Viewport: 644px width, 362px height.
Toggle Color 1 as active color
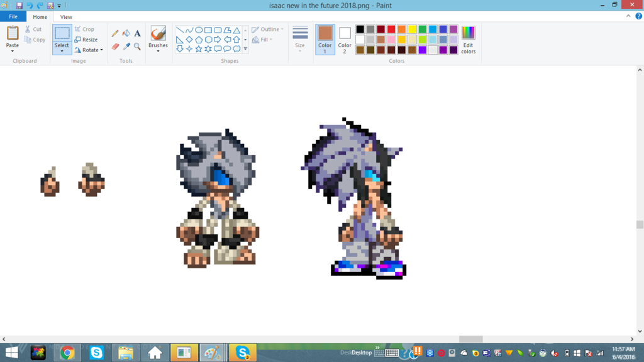coord(325,39)
